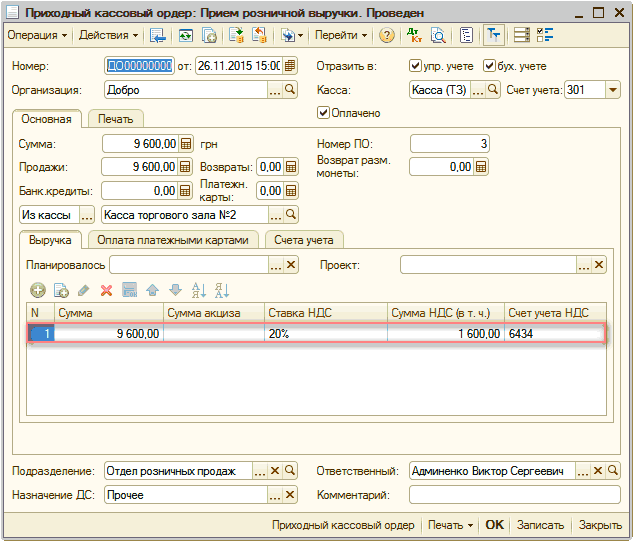Image resolution: width=633 pixels, height=541 pixels.
Task: Click the Записать button
Action: click(x=540, y=525)
